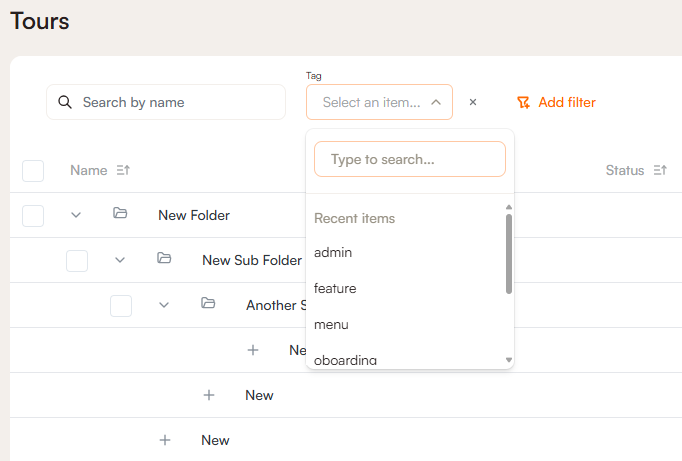
Task: Click the Add filter button
Action: click(556, 102)
